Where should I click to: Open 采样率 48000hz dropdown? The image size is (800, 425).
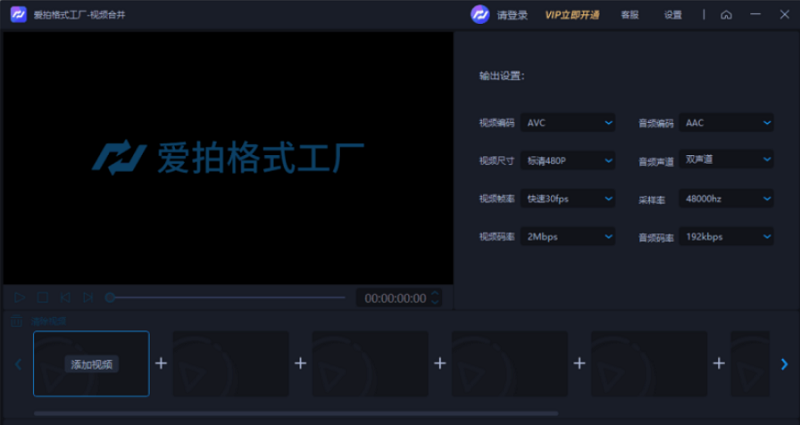pos(726,198)
